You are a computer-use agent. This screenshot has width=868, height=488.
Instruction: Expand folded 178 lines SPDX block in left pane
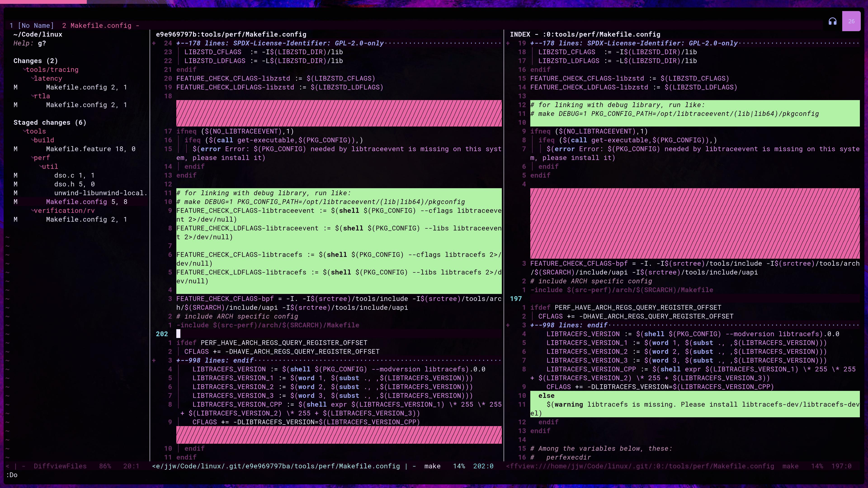tap(280, 43)
